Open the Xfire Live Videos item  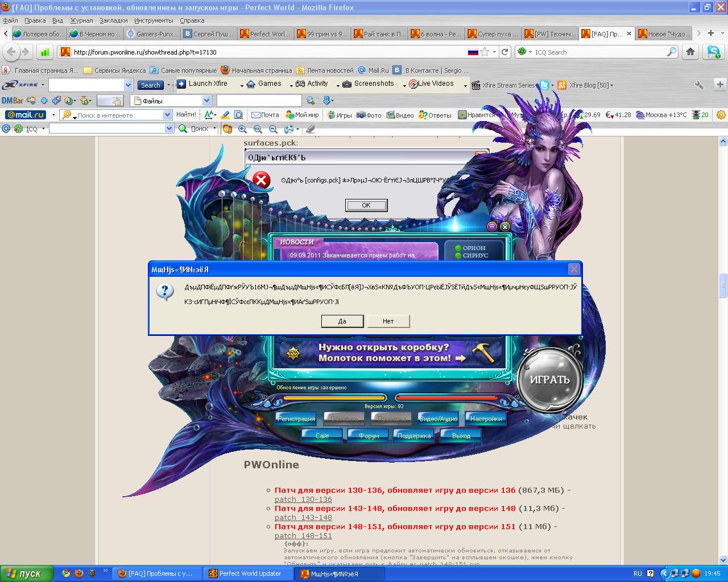[431, 84]
